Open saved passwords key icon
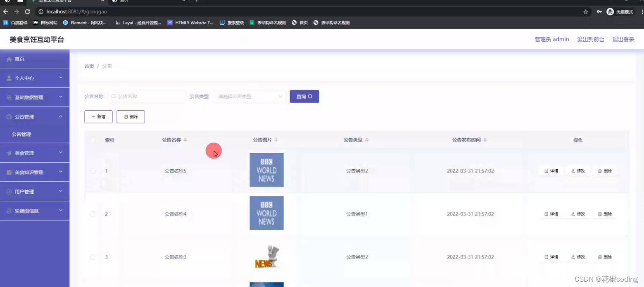 point(599,12)
